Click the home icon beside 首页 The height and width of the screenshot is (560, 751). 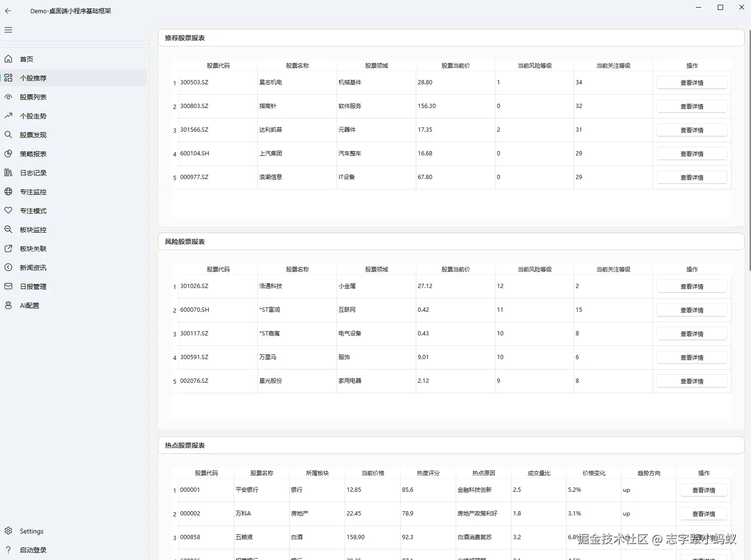[x=8, y=59]
